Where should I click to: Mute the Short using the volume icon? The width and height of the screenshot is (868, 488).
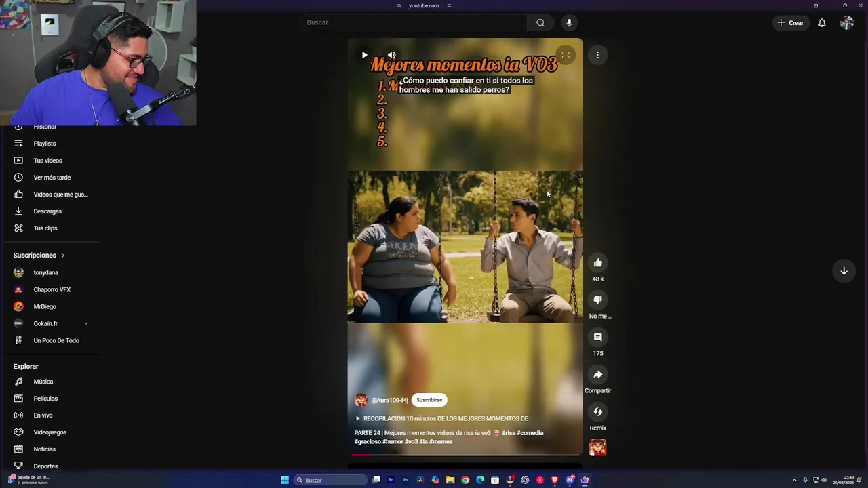click(x=391, y=55)
